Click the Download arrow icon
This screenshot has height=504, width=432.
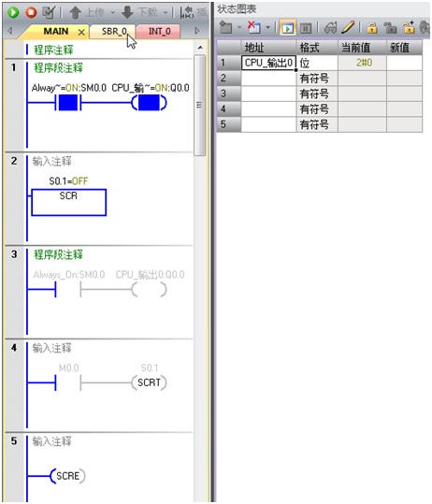(127, 13)
